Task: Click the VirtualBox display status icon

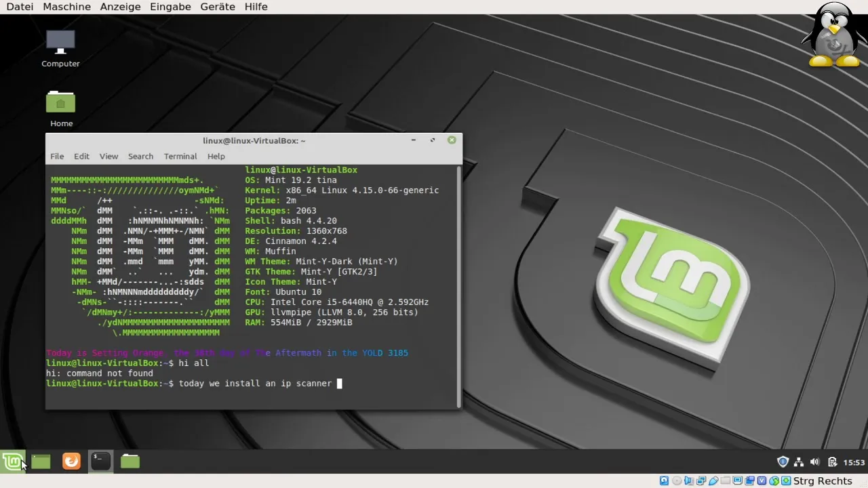Action: pos(738,481)
